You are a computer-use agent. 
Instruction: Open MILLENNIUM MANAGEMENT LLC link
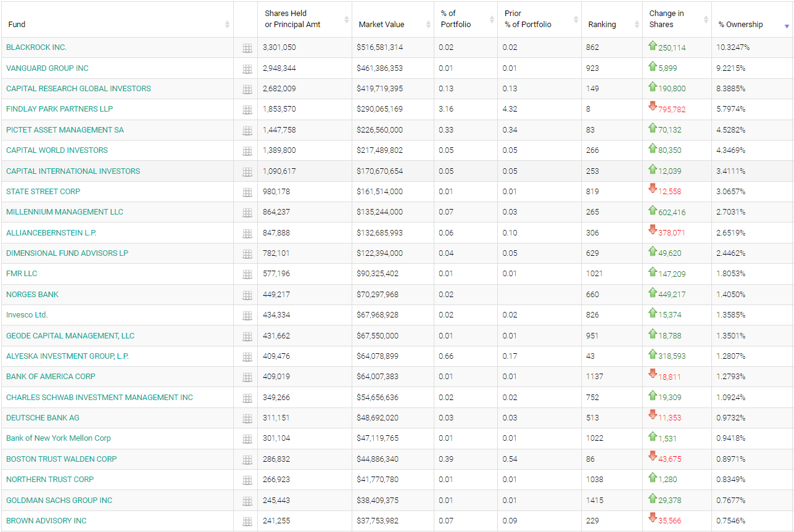click(65, 211)
